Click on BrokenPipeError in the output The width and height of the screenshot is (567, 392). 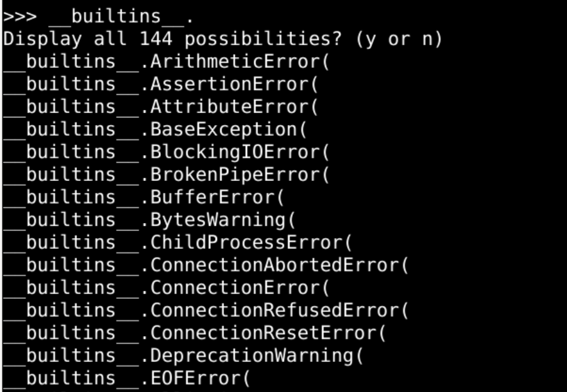pyautogui.click(x=239, y=175)
